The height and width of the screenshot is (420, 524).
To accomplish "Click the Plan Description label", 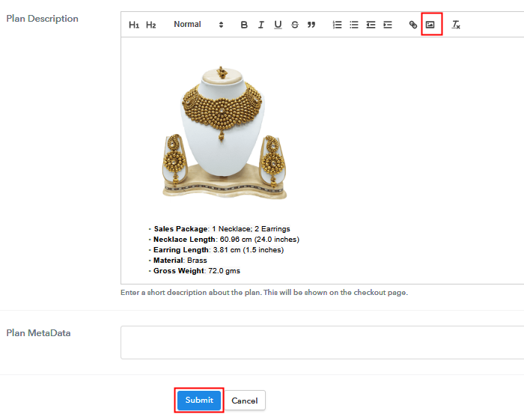I will (43, 19).
